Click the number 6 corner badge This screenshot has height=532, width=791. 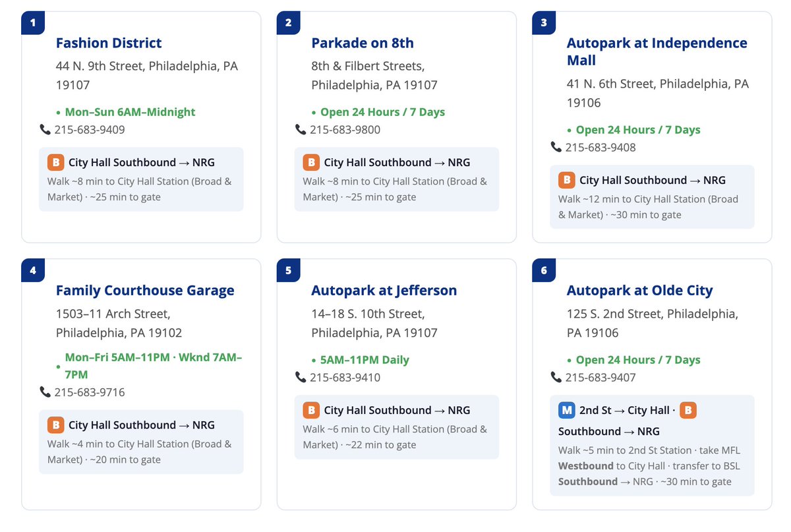click(x=544, y=271)
